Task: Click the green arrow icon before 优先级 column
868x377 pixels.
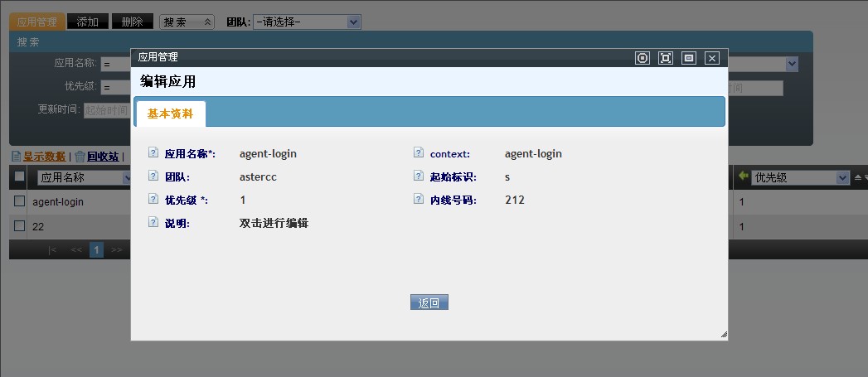Action: (x=744, y=177)
